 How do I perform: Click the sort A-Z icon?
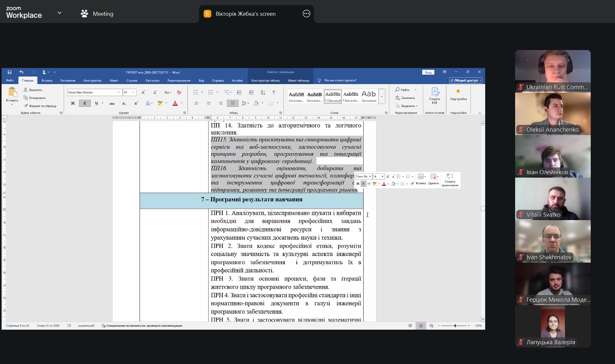click(x=263, y=92)
